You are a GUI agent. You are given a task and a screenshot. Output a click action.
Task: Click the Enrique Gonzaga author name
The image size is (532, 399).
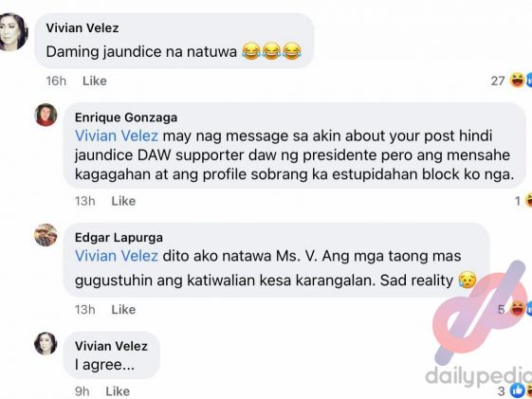pos(126,118)
